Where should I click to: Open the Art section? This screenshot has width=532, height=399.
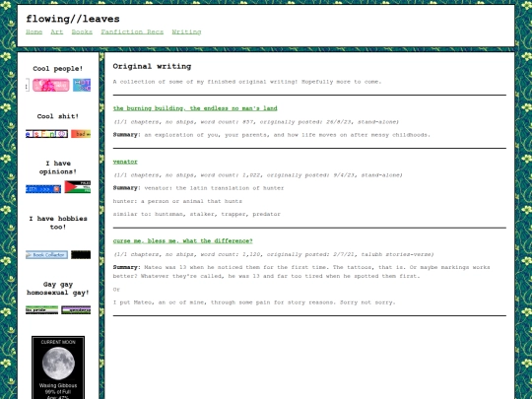pyautogui.click(x=57, y=32)
